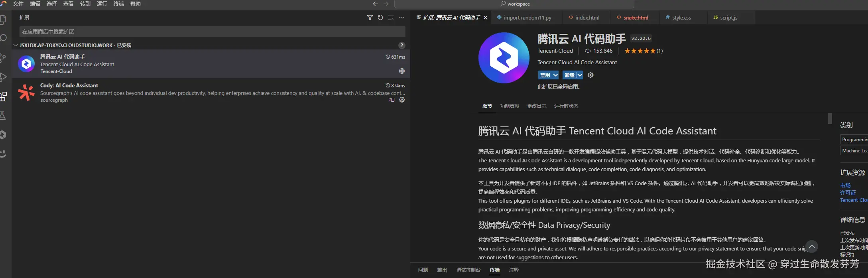Open the 调试控制台 panel tab
The image size is (868, 278).
pos(468,270)
